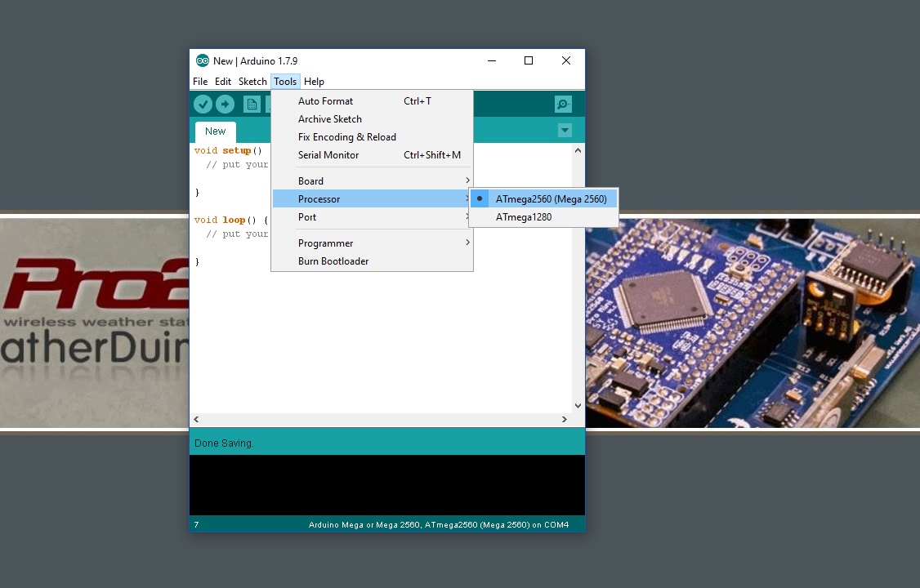Choose Archive Sketch menu entry
This screenshot has width=920, height=588.
329,119
